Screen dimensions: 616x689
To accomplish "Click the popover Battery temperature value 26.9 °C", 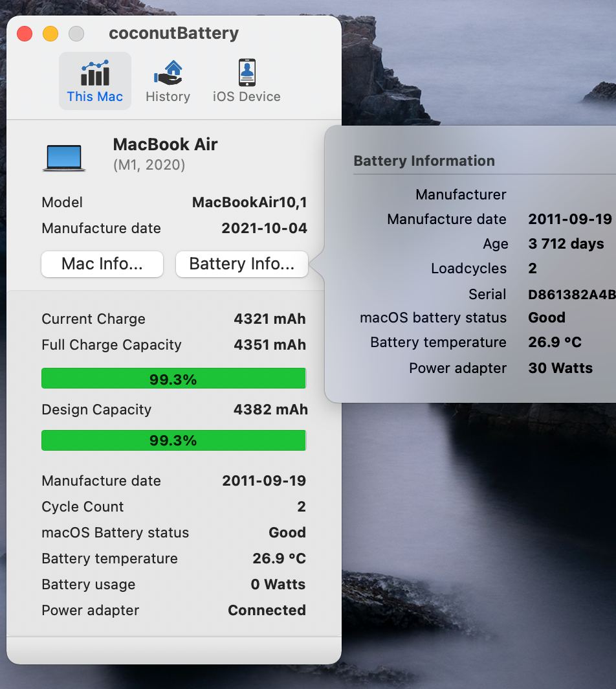I will [x=555, y=343].
